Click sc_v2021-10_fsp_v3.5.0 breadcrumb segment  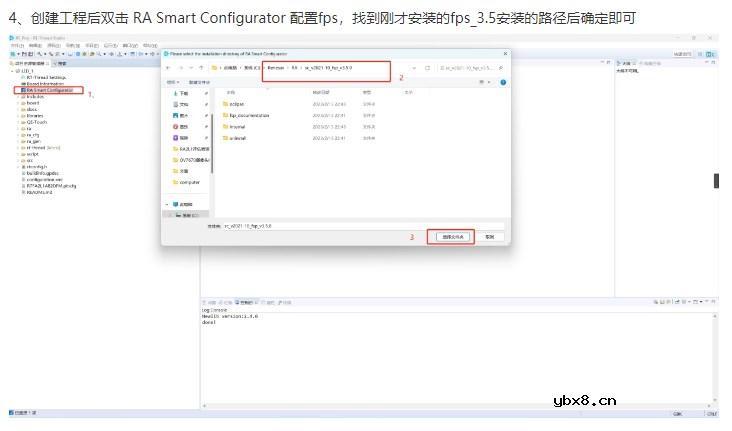tap(328, 68)
